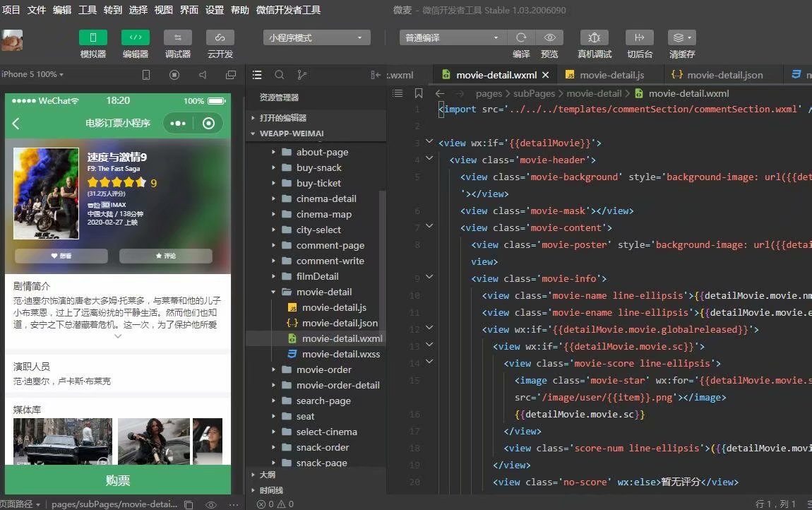Toggle the editor panel button
This screenshot has height=510, width=812.
[x=136, y=38]
